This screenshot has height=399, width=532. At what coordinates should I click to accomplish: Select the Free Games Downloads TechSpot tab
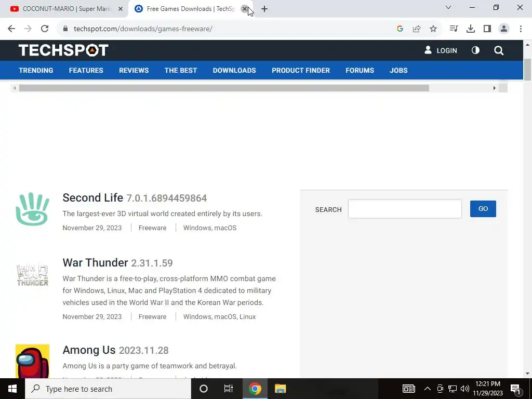[190, 9]
